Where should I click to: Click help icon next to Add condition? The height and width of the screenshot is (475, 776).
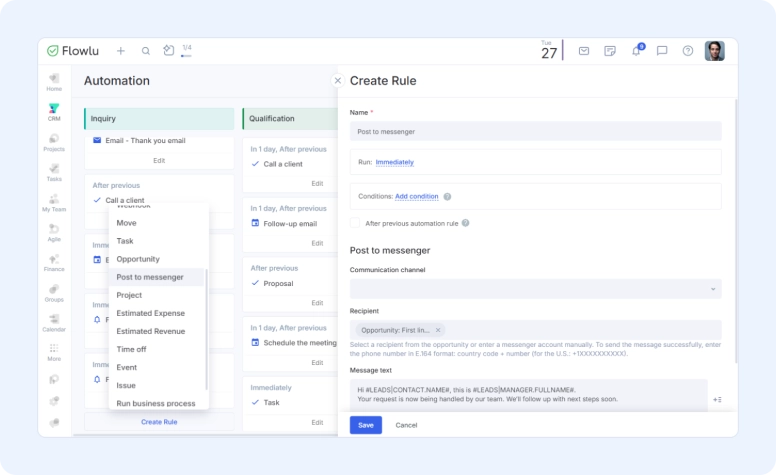coord(447,196)
